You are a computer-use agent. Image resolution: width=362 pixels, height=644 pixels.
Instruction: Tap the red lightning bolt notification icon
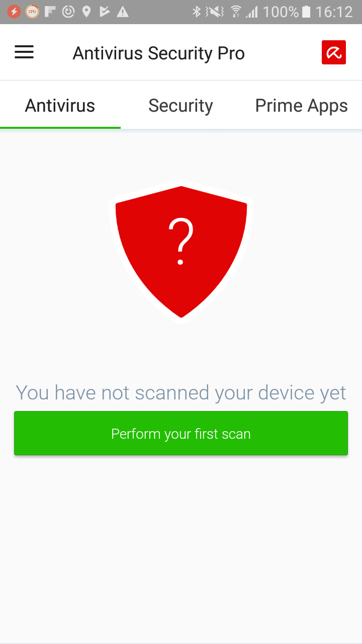tap(14, 12)
